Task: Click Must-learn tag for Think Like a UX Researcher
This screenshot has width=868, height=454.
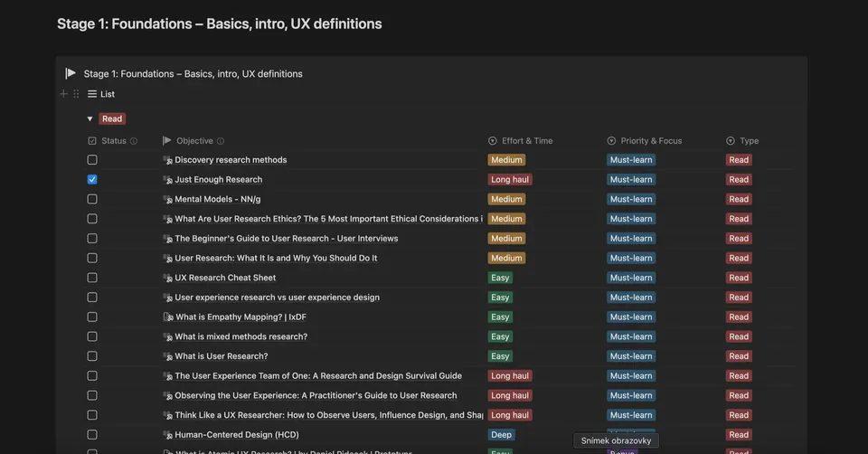Action: 631,415
